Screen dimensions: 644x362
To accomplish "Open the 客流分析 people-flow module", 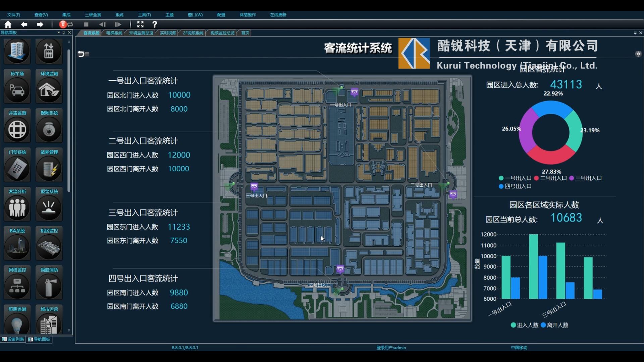I will pyautogui.click(x=17, y=208).
